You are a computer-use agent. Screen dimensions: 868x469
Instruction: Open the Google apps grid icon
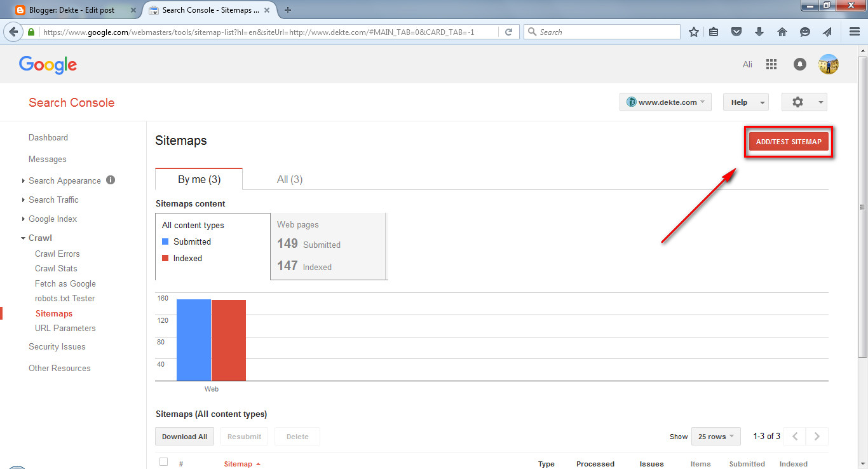[x=771, y=64]
